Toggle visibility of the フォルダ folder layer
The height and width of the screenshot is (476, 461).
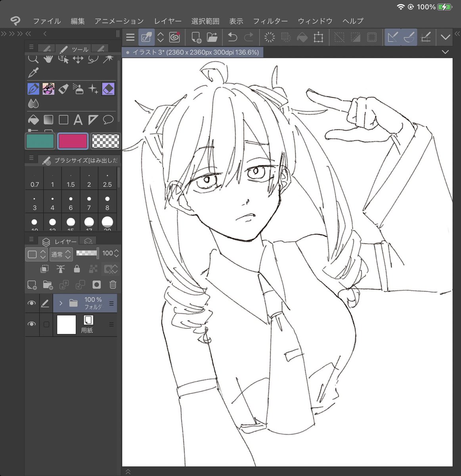(x=32, y=303)
